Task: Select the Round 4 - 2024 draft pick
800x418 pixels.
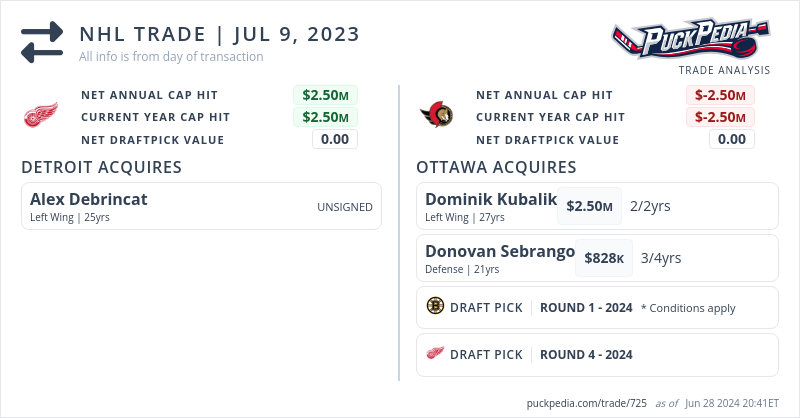Action: point(586,354)
